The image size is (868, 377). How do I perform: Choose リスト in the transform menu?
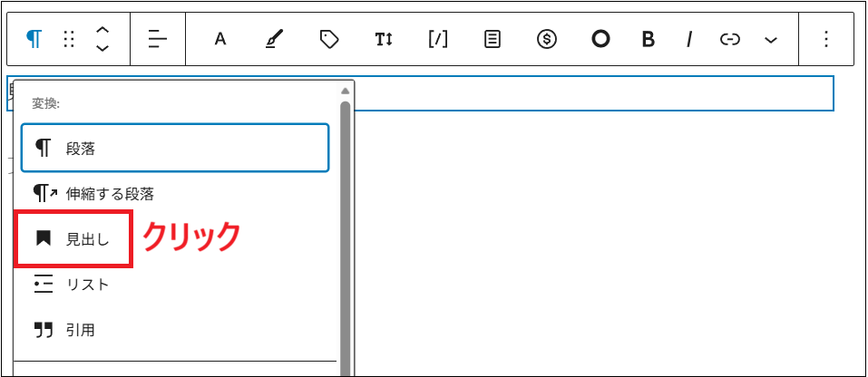(74, 285)
